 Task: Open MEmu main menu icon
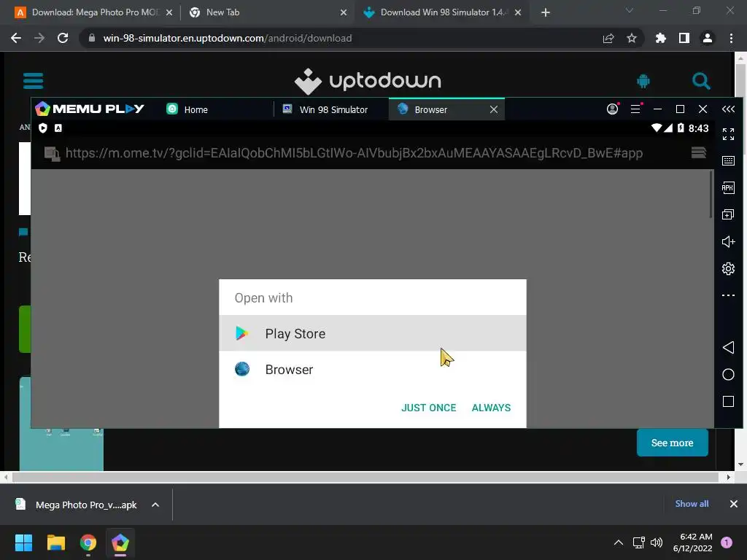(635, 109)
